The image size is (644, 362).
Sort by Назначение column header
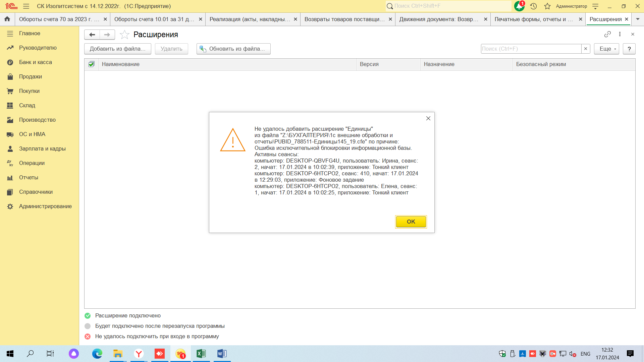click(x=467, y=64)
